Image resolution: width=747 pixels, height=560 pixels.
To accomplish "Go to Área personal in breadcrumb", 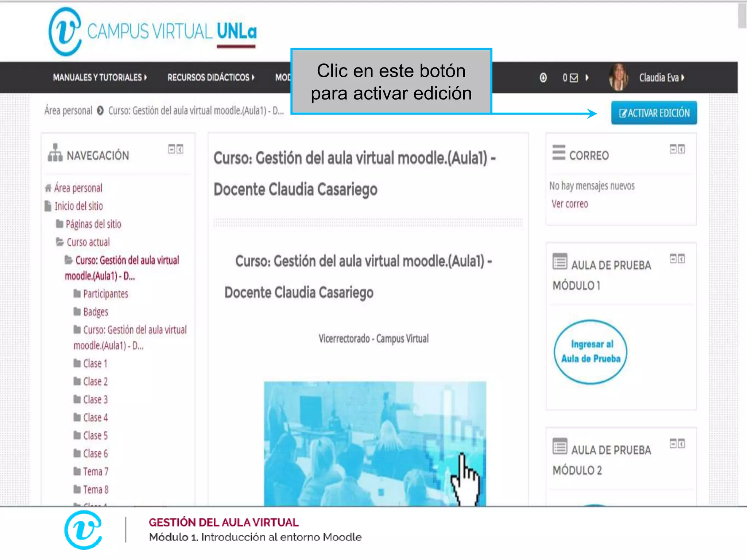I will [68, 110].
